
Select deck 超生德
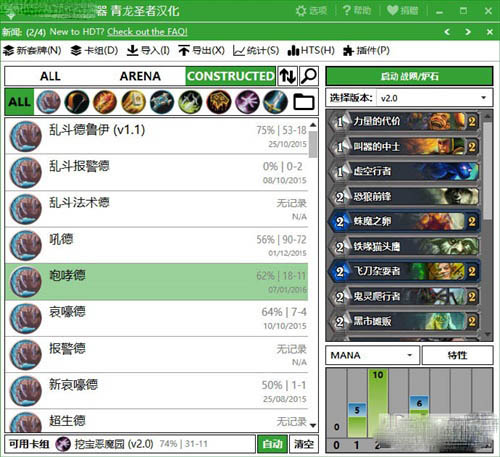[x=156, y=421]
